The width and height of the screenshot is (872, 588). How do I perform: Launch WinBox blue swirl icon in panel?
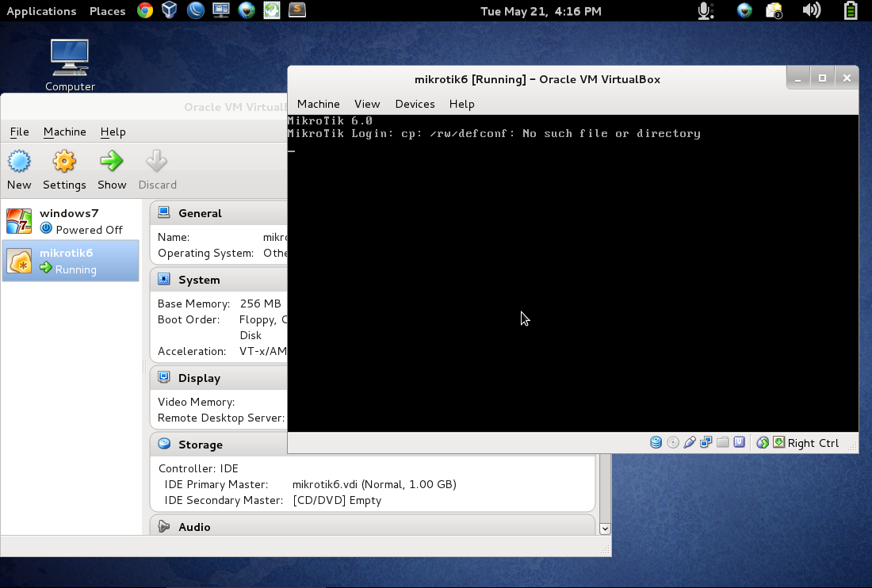coord(195,10)
